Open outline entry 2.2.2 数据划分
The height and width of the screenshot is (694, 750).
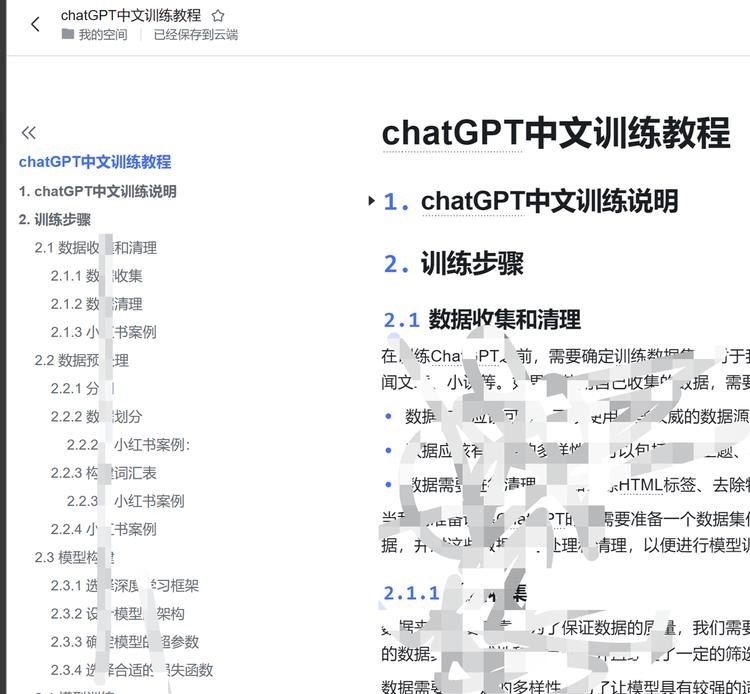(x=97, y=417)
